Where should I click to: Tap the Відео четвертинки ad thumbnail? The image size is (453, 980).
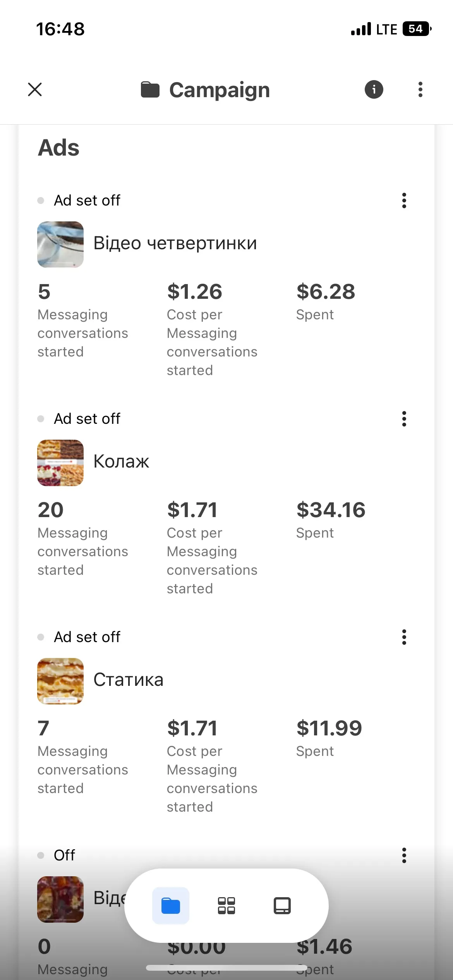coord(60,245)
